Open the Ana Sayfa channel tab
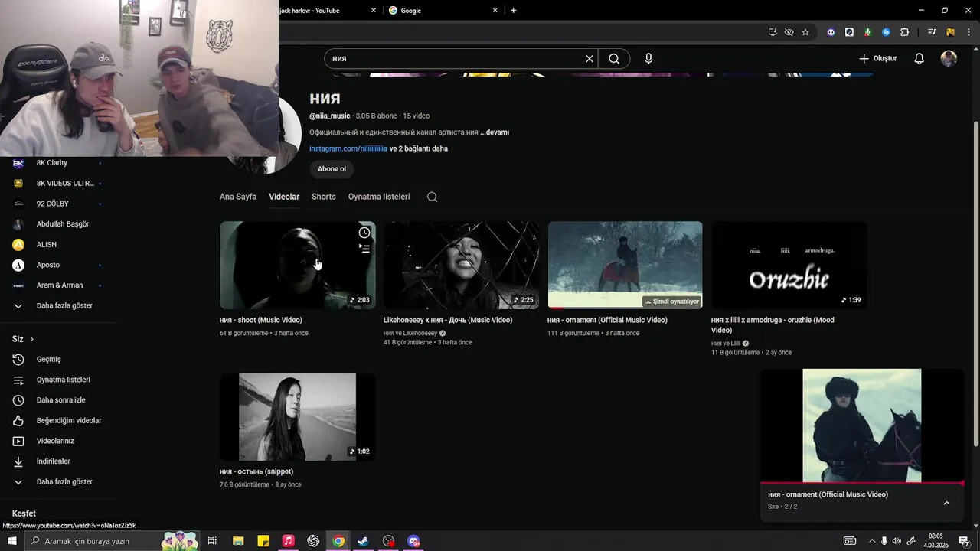 pos(238,197)
